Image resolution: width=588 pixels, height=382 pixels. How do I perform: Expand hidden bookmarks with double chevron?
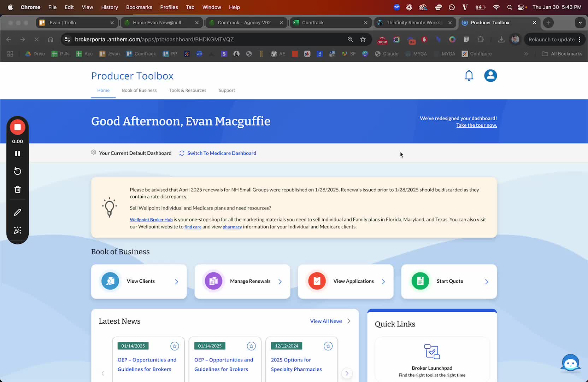coord(526,54)
